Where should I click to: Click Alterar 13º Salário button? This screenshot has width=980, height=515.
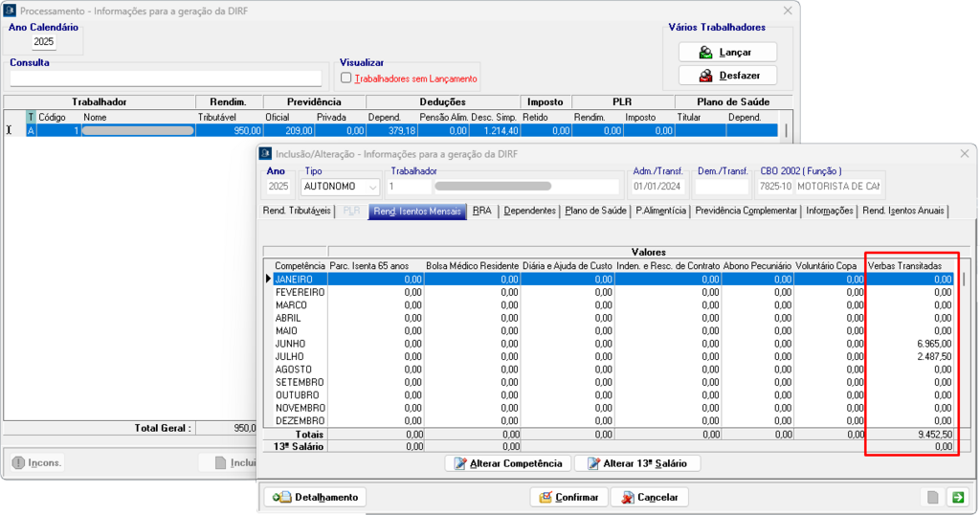(637, 463)
